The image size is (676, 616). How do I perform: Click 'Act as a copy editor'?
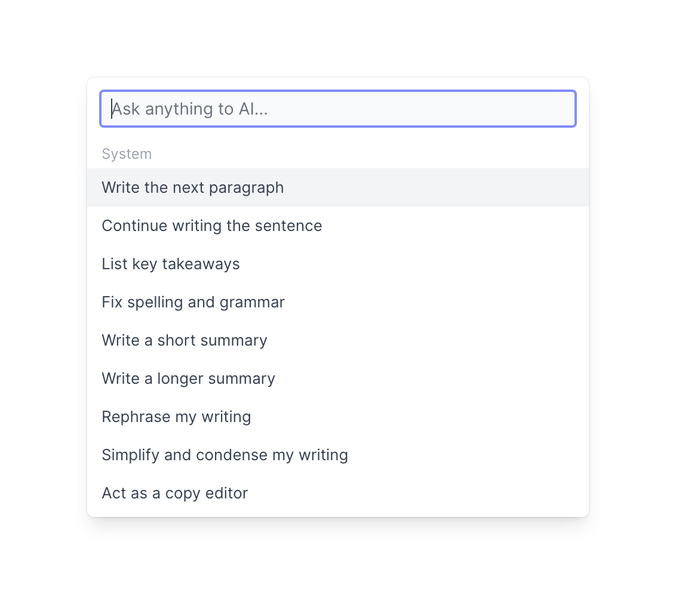pos(175,493)
